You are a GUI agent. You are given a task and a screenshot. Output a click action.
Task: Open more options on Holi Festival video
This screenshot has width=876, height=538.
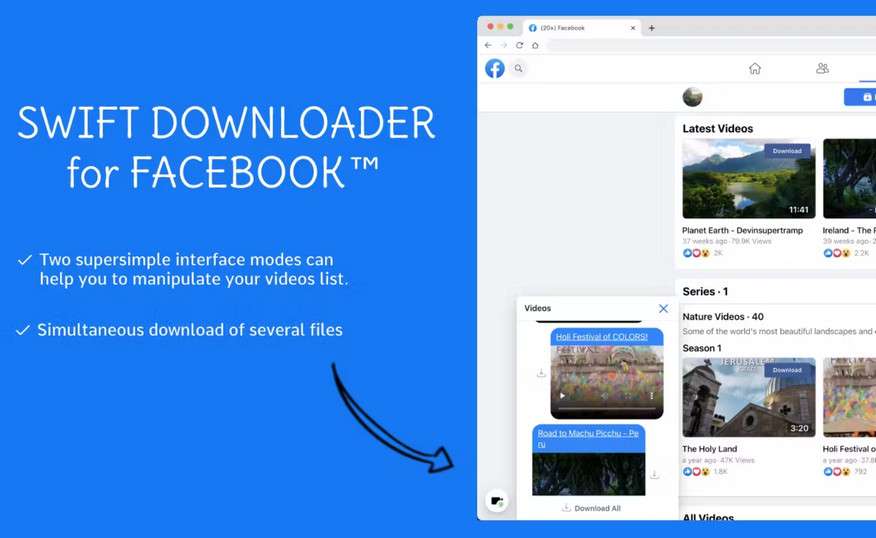point(651,396)
